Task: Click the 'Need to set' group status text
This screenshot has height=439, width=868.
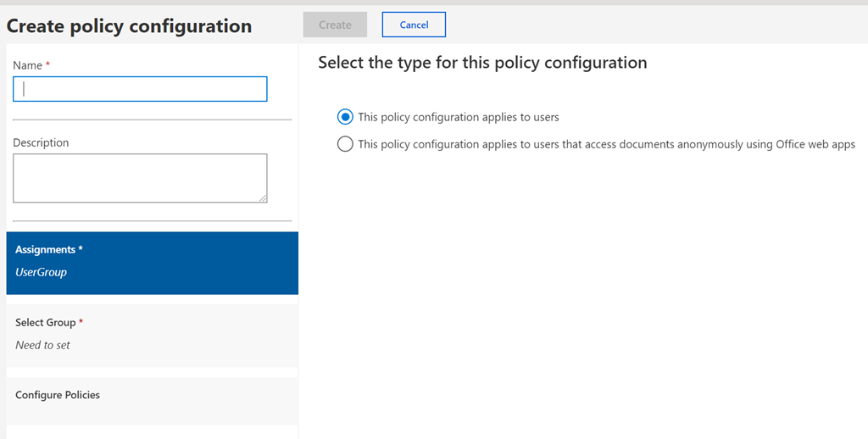Action: tap(43, 345)
